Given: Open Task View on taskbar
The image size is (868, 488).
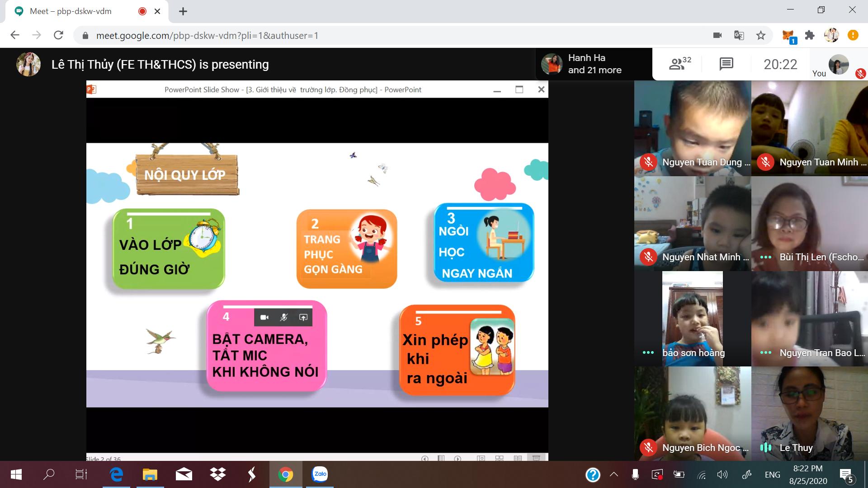Looking at the screenshot, I should pos(81,474).
